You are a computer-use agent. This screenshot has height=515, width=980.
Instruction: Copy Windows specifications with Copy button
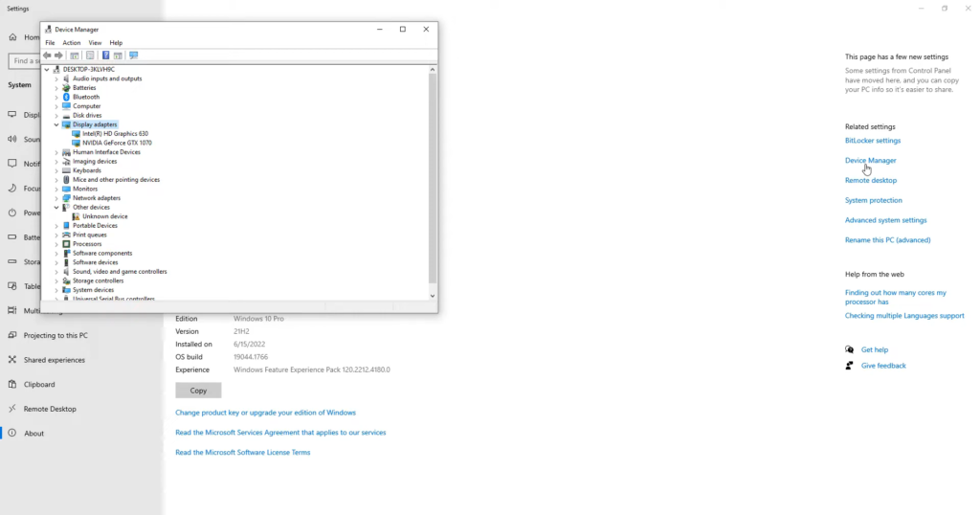[x=198, y=391]
